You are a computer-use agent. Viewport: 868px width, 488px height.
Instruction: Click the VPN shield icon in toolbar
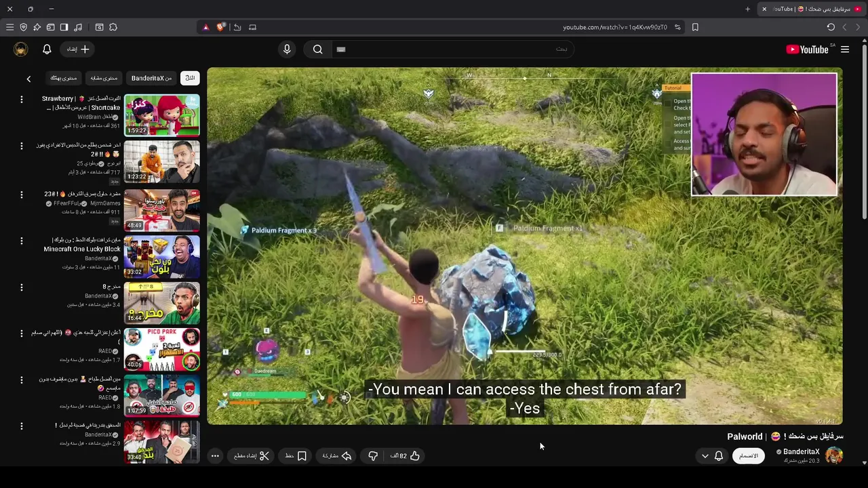click(24, 27)
